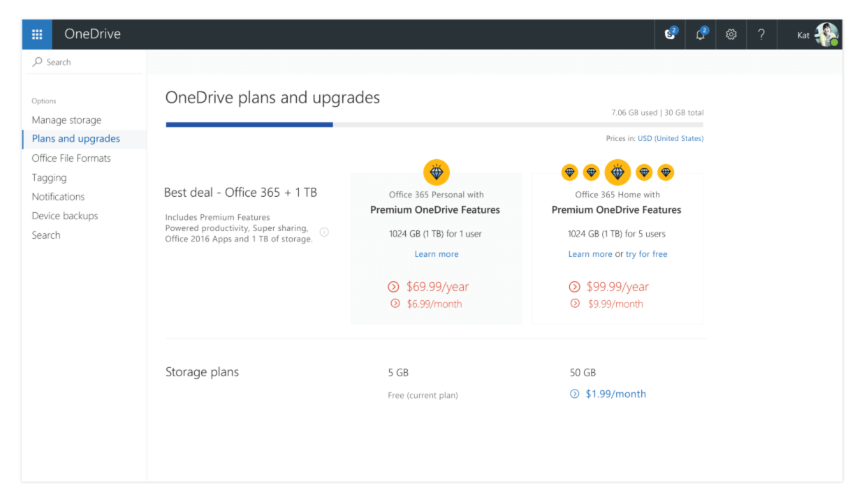Choose the $69.99/year plan
Viewport: 864px width, 504px height.
tap(437, 287)
